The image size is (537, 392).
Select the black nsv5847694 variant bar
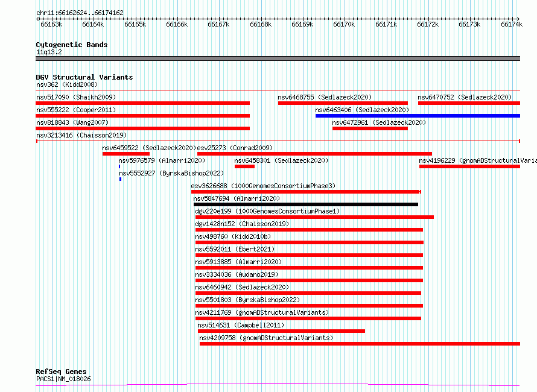(x=306, y=204)
